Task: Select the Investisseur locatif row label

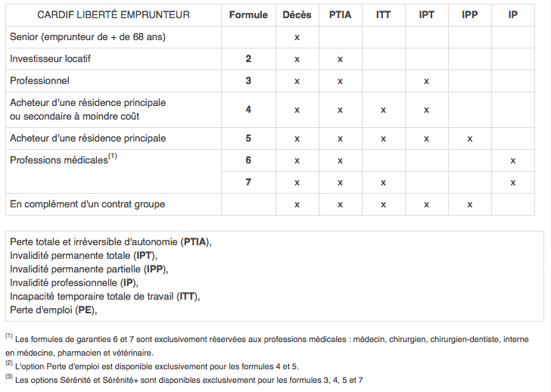Action: pyautogui.click(x=50, y=59)
